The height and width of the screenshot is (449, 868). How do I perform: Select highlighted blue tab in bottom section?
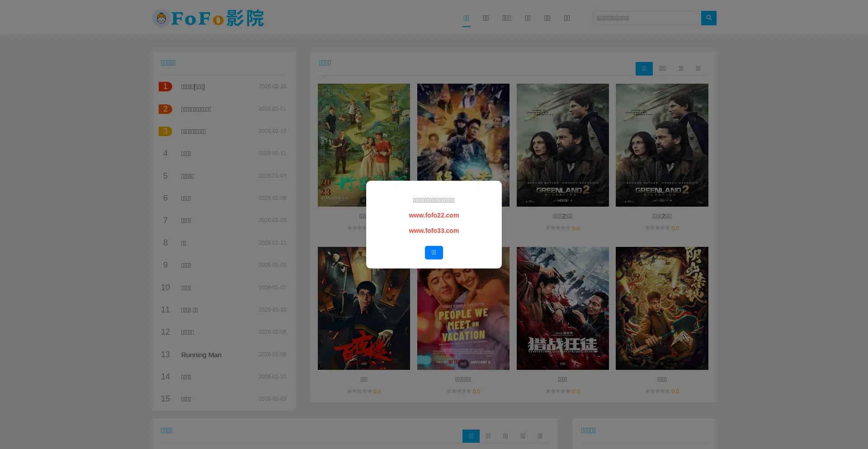(x=471, y=436)
